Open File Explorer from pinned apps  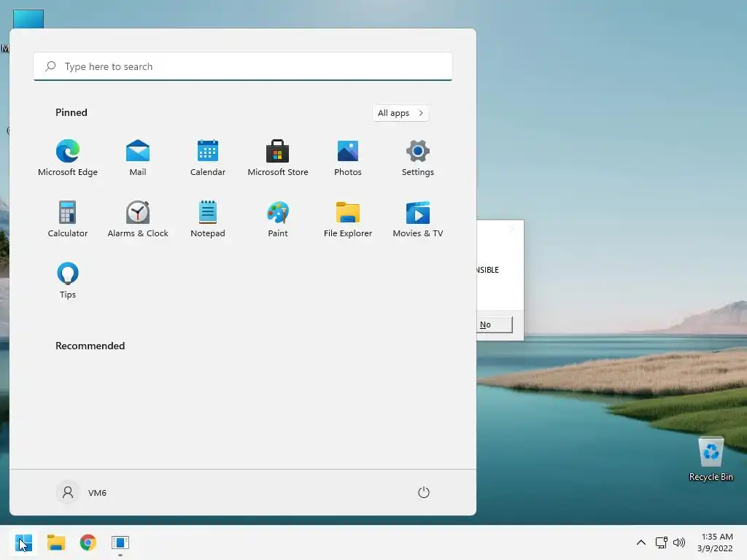pos(348,219)
